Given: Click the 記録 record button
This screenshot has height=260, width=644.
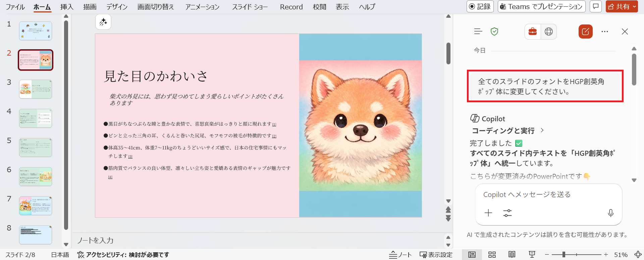Looking at the screenshot, I should 480,6.
